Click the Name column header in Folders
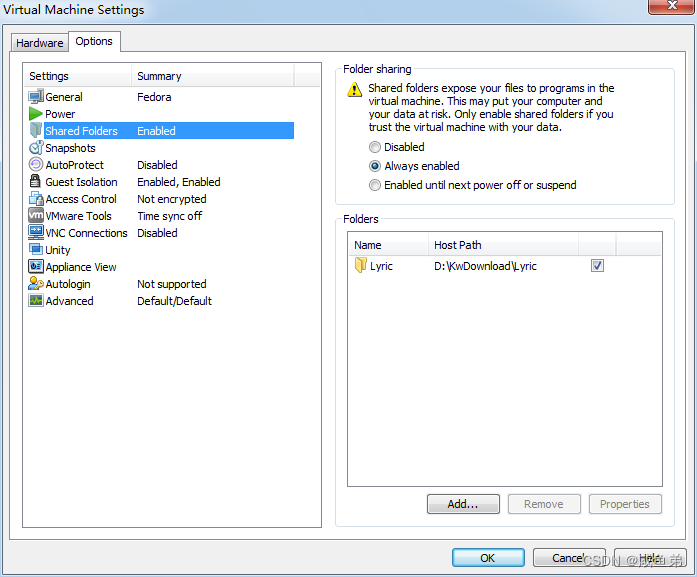The width and height of the screenshot is (697, 577). 388,245
